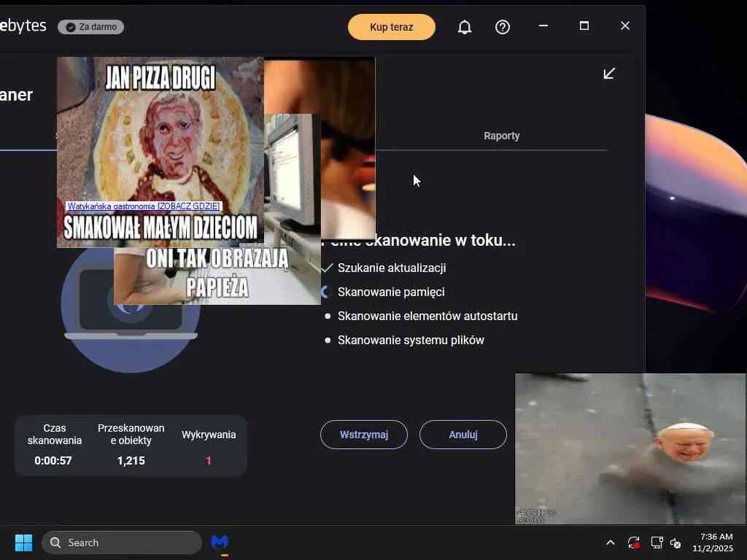Open the notifications bell in Malwarebytes
Viewport: 747px width, 560px height.
465,27
